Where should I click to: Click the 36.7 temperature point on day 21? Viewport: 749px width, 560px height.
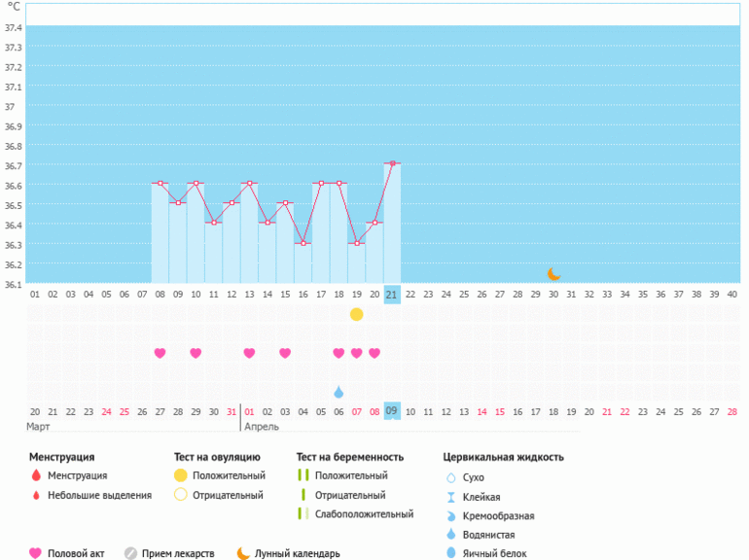point(392,163)
